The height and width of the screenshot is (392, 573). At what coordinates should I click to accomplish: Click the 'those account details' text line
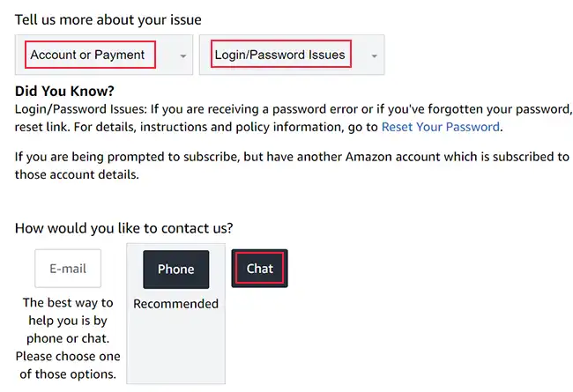(x=77, y=174)
